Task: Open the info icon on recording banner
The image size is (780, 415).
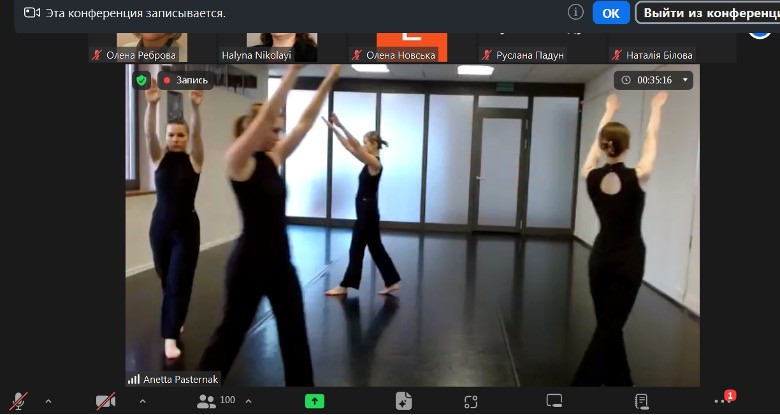Action: tap(576, 12)
